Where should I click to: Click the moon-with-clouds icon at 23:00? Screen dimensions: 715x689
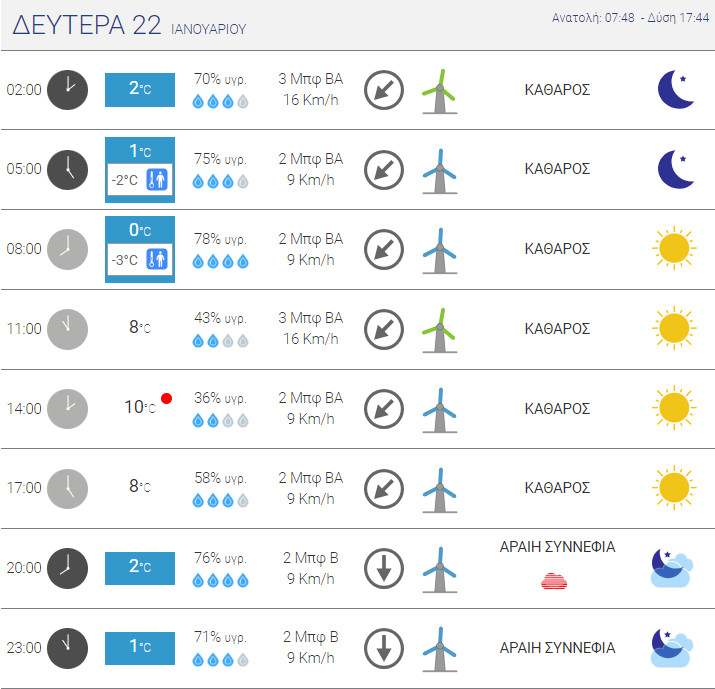click(670, 647)
